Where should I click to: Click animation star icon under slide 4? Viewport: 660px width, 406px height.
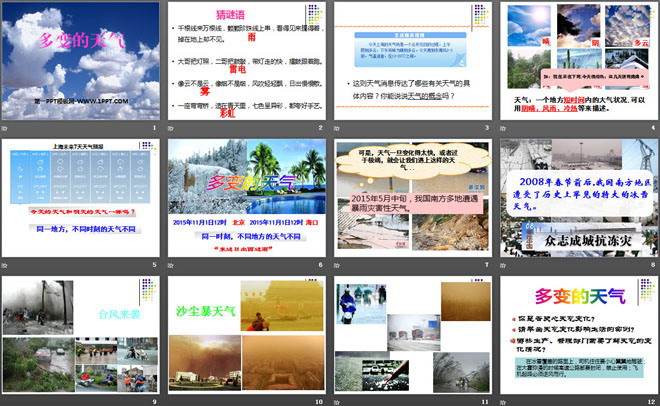point(503,128)
